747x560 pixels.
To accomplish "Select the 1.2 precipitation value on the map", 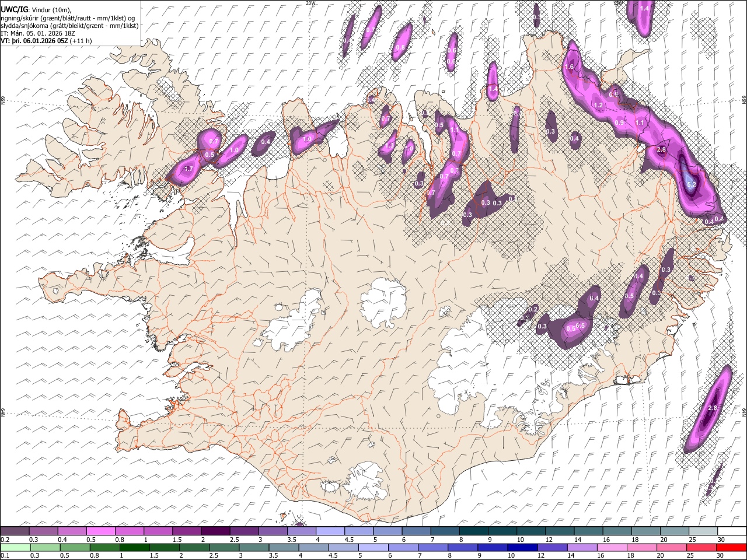I will coord(598,105).
